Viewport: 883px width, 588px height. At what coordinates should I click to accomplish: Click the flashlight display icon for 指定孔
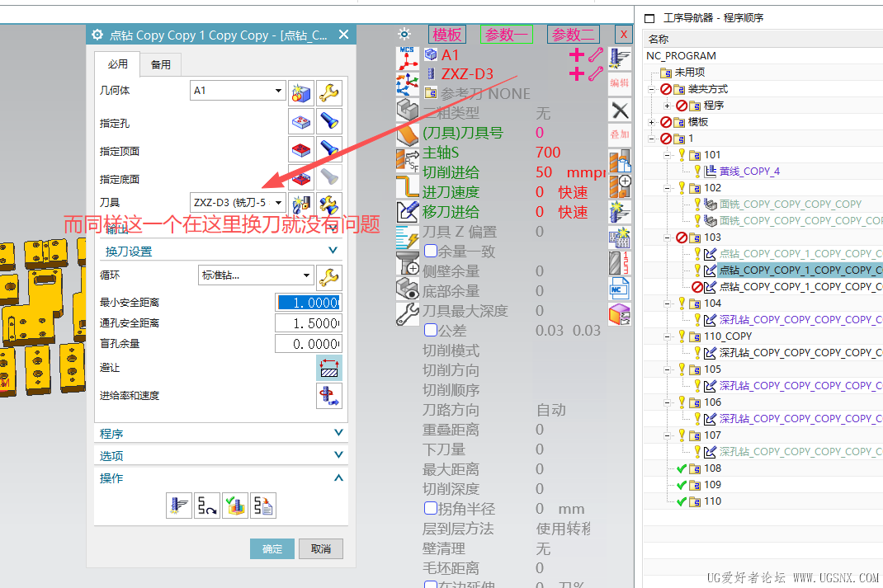329,121
